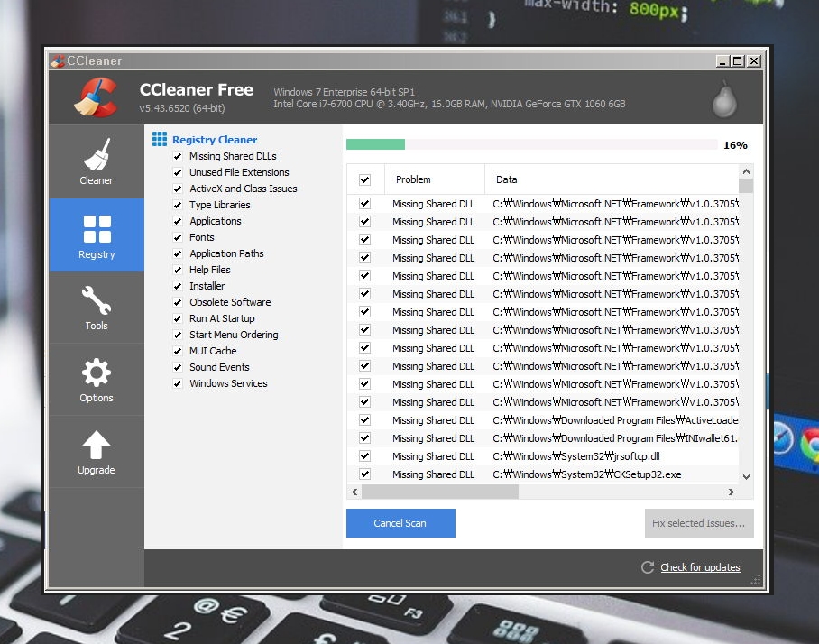Click the 16% progress label
819x644 pixels.
point(735,145)
